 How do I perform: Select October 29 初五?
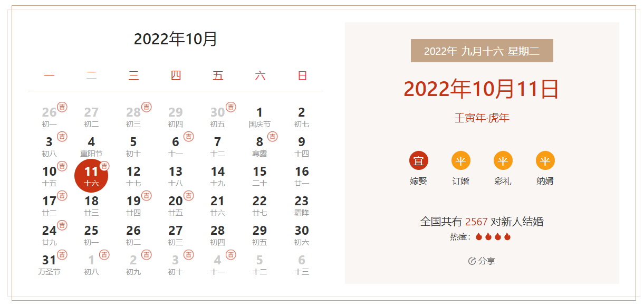click(259, 235)
